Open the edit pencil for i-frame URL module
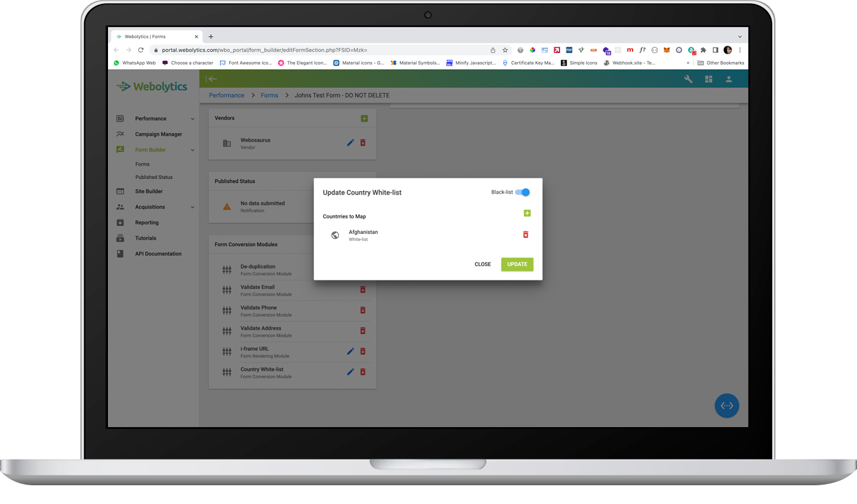Screen dimensions: 857x504 [x=351, y=351]
